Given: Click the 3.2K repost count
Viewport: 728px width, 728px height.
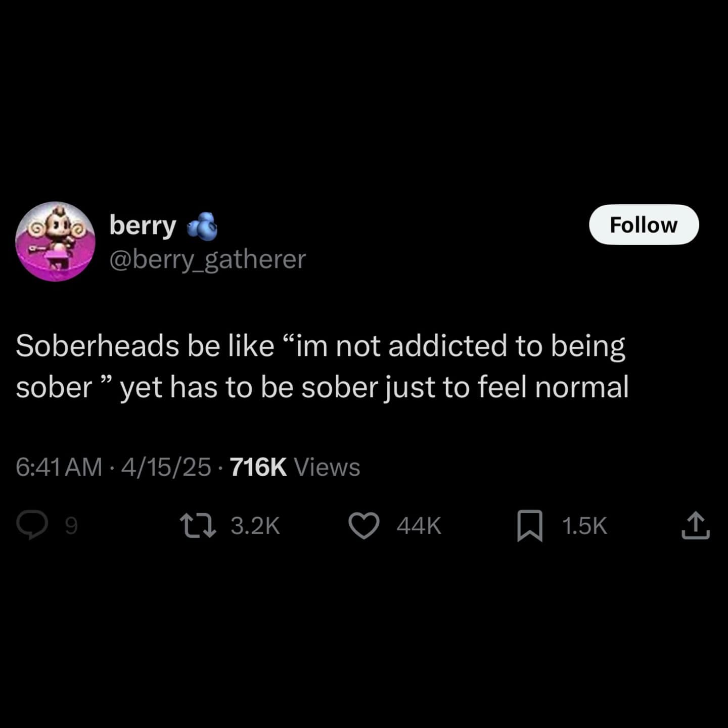Looking at the screenshot, I should (x=255, y=526).
